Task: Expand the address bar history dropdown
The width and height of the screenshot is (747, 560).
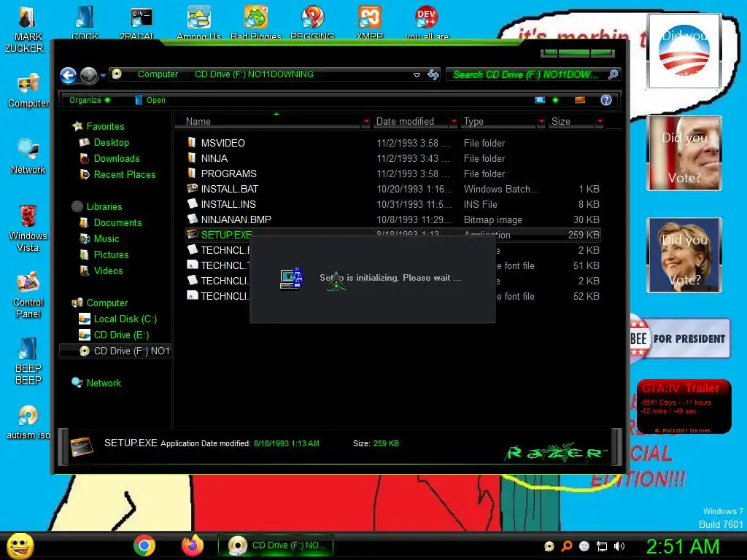Action: 417,75
